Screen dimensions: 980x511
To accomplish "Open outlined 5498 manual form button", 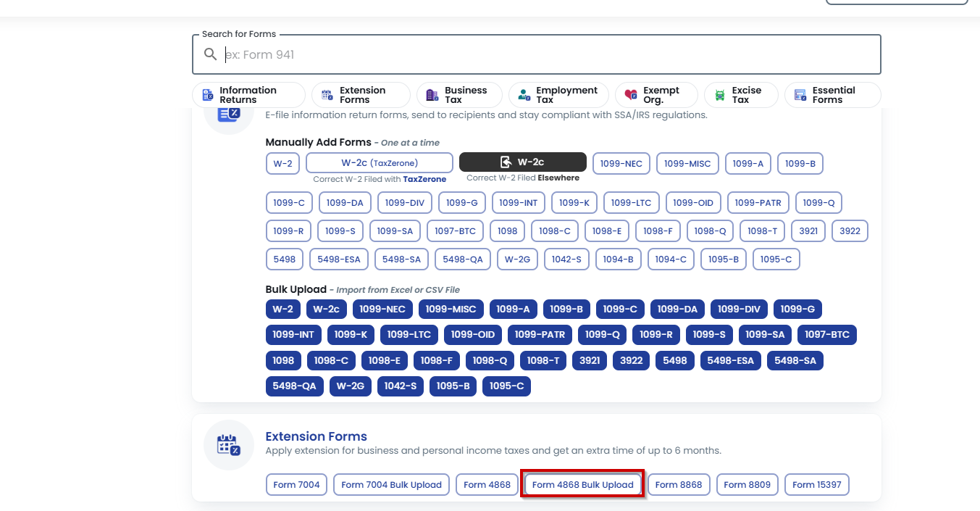I will pyautogui.click(x=285, y=259).
